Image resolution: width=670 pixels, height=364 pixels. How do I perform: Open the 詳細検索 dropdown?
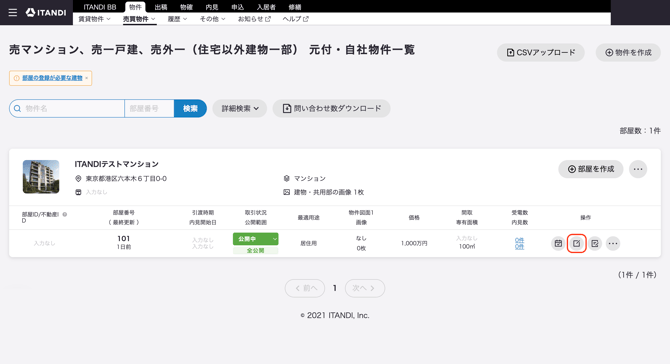click(x=240, y=109)
